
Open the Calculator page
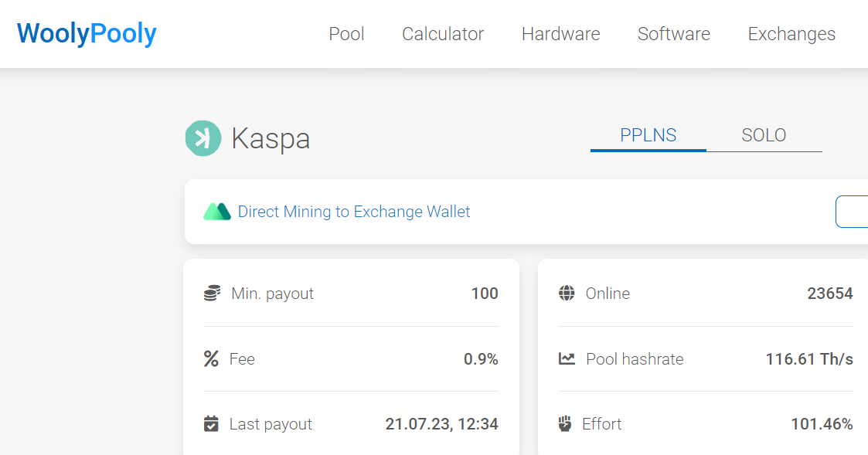(443, 34)
